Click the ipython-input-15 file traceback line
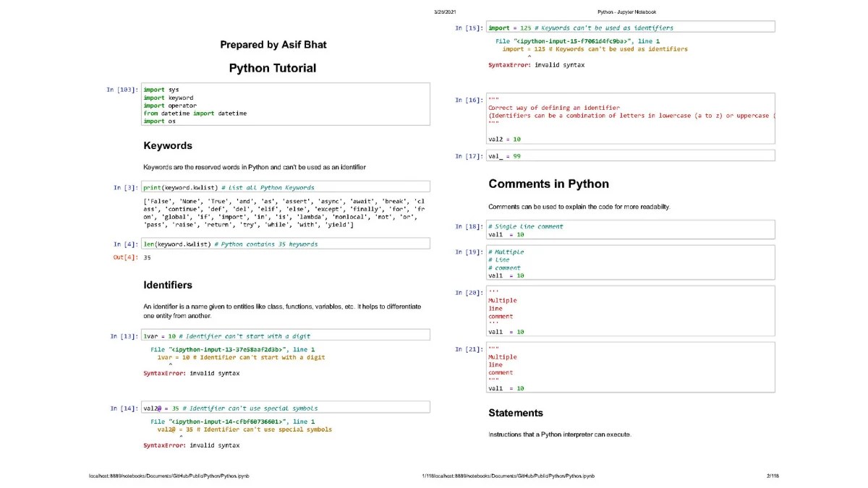This screenshot has height=488, width=868. click(x=577, y=41)
